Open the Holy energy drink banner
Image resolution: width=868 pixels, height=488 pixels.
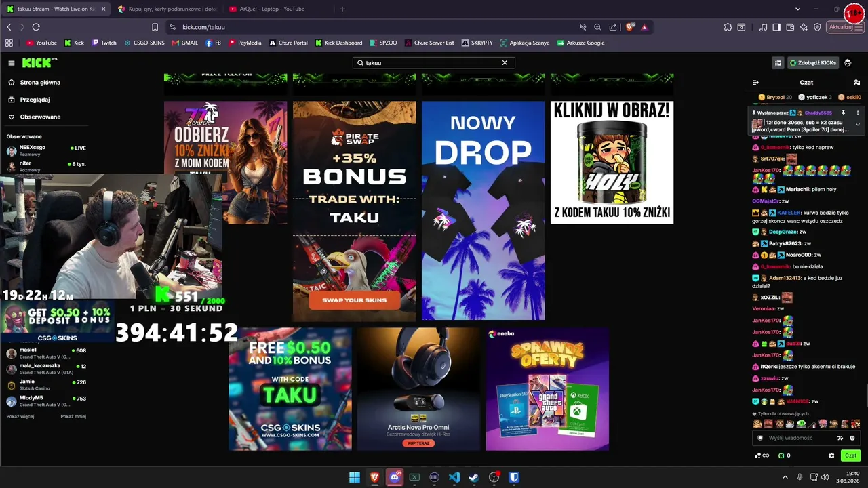612,163
